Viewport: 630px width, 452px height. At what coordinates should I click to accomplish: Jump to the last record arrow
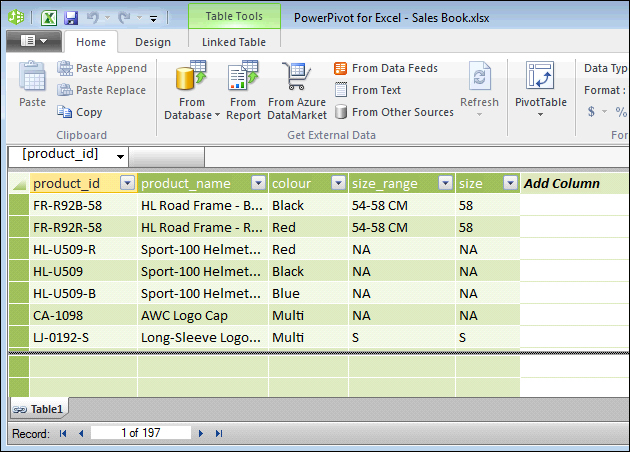[x=219, y=433]
